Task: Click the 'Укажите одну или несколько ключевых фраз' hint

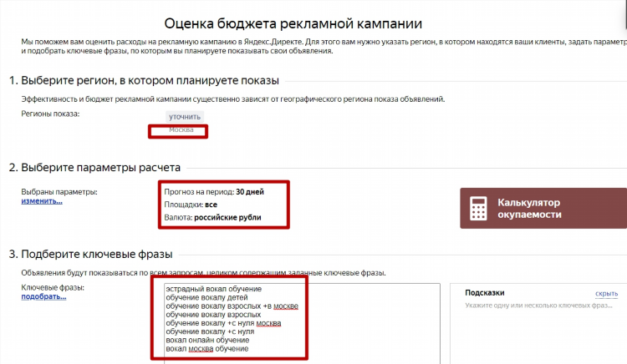Action: (538, 306)
